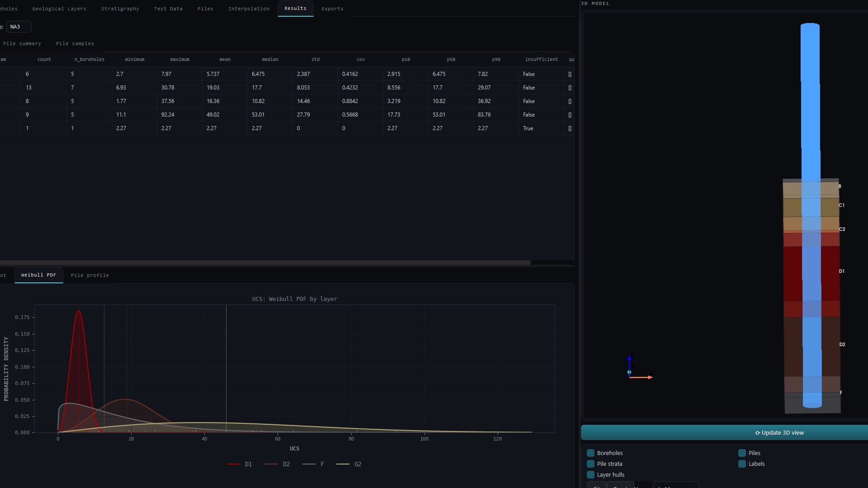Switch to the Pile profile plot tab
868x488 pixels.
coord(90,275)
